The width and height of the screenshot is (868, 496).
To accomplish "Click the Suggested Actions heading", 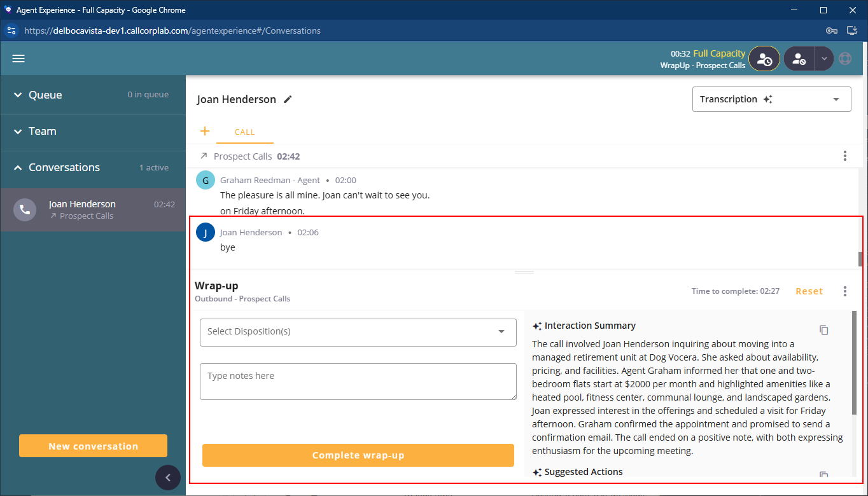I will (584, 472).
